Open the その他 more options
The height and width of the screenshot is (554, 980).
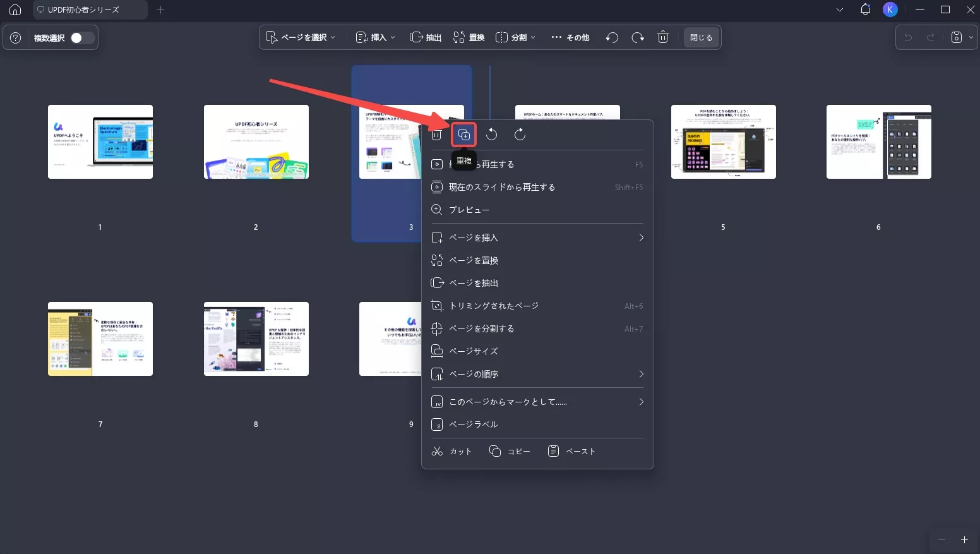pos(570,38)
